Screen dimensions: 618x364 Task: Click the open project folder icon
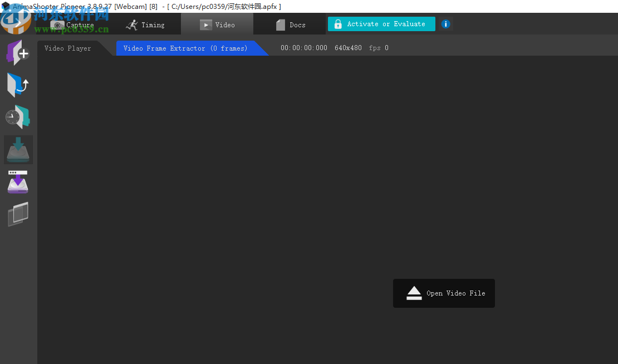(18, 85)
